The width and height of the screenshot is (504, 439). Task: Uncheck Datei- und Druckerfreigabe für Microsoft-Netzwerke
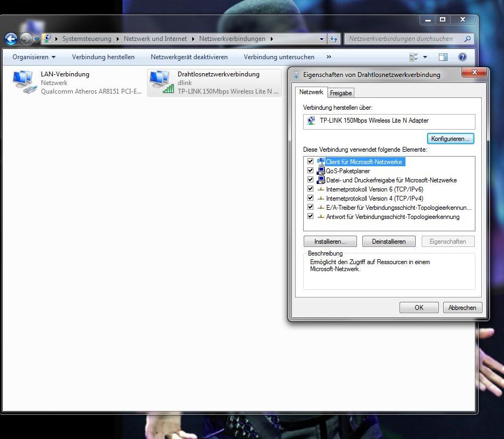310,180
